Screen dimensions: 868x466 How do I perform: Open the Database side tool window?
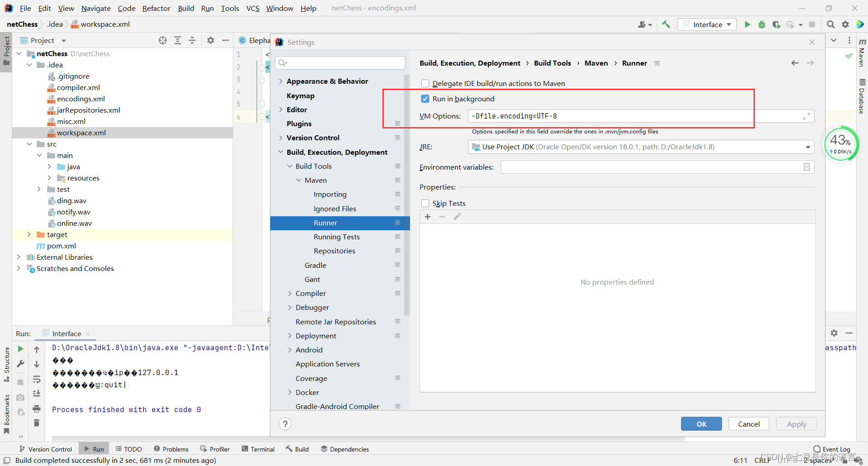tap(862, 96)
